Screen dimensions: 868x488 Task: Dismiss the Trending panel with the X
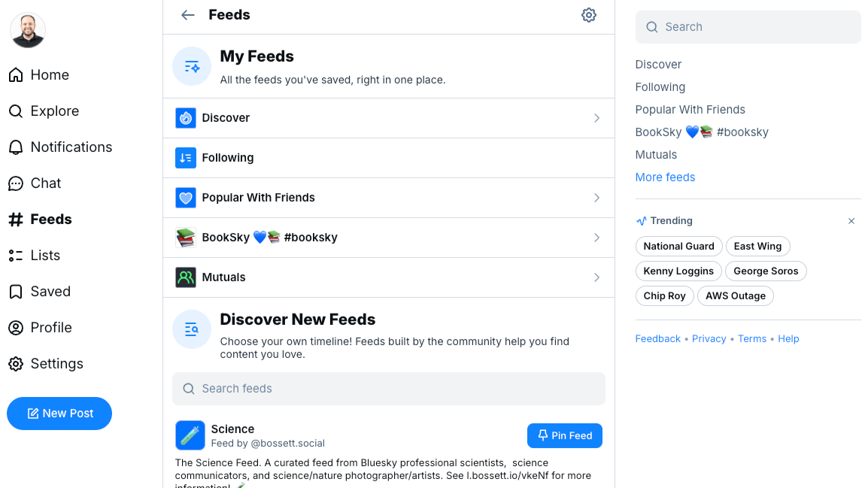(x=851, y=221)
